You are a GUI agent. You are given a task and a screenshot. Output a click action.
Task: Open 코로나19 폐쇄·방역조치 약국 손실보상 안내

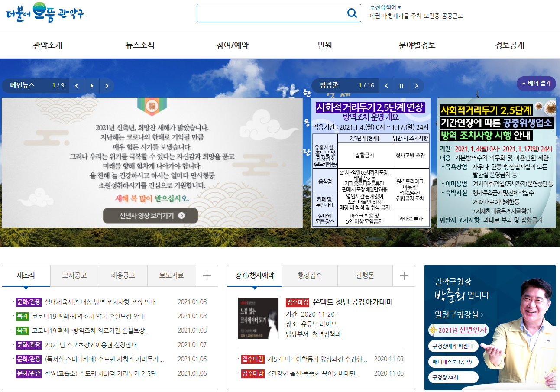[88, 316]
